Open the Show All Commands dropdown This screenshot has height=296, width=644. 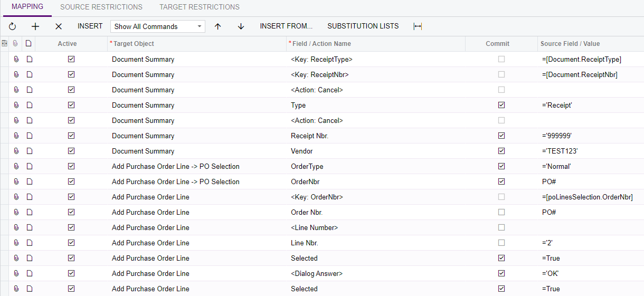point(158,26)
